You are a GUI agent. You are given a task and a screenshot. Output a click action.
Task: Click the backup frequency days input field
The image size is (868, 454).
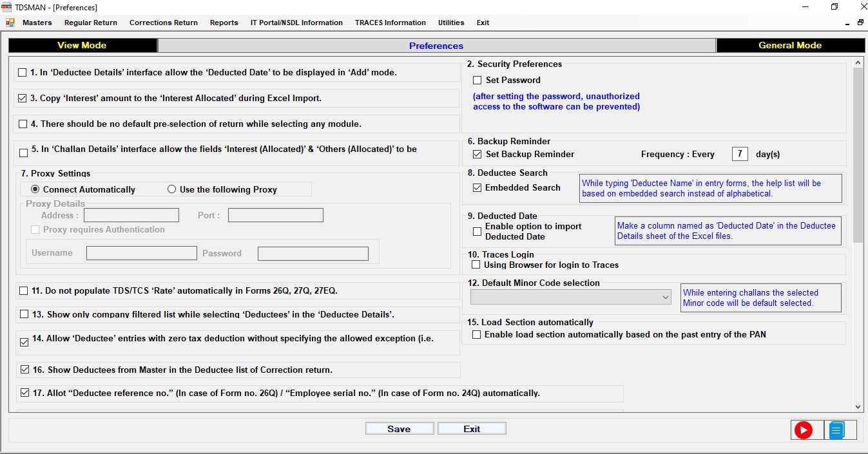click(740, 154)
